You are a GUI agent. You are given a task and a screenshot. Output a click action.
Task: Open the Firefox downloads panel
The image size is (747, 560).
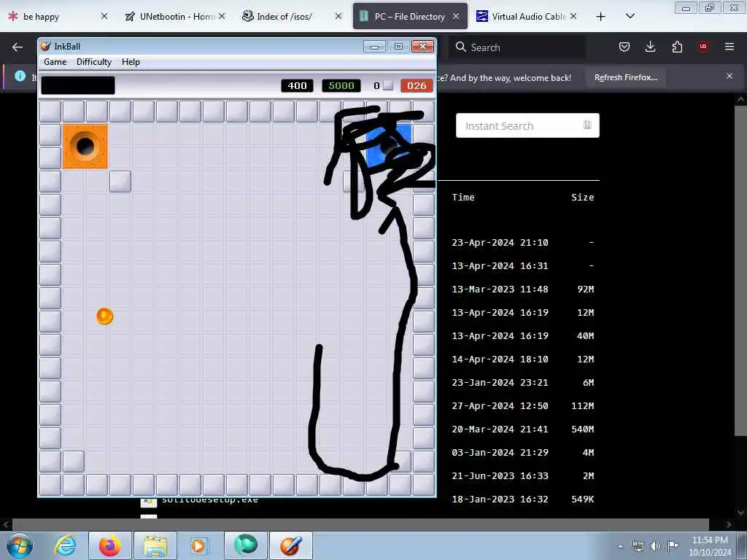650,47
